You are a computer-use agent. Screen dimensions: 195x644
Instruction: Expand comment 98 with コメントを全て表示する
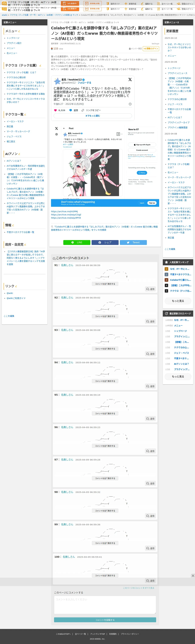[x=105, y=511]
